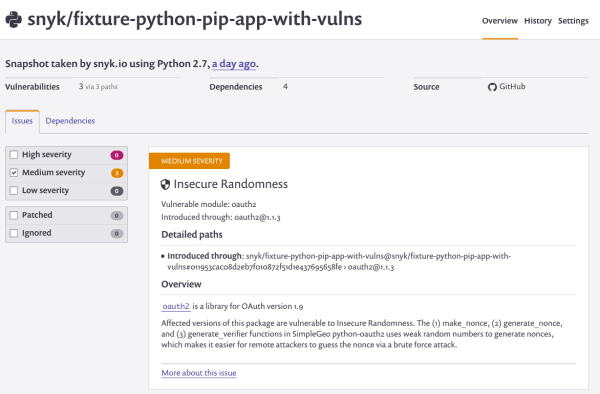Follow the 'a day ago' snapshot link
600x394 pixels.
234,64
